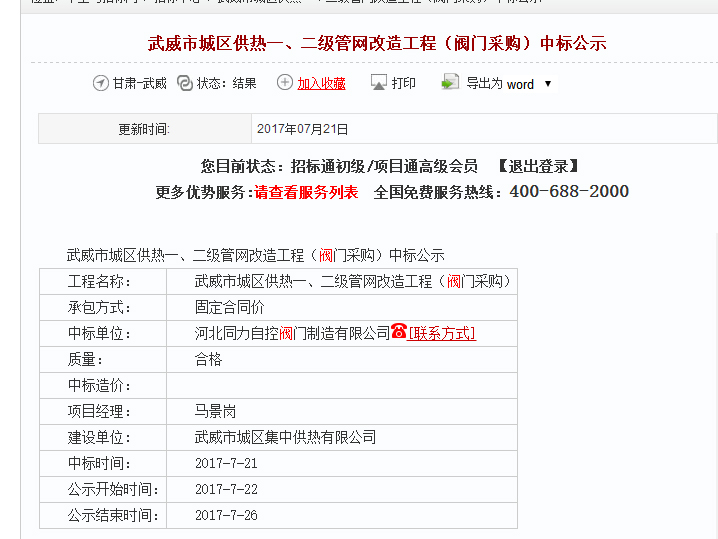This screenshot has height=539, width=718.
Task: Click the red page title heading 中标公示
Action: coord(377,44)
